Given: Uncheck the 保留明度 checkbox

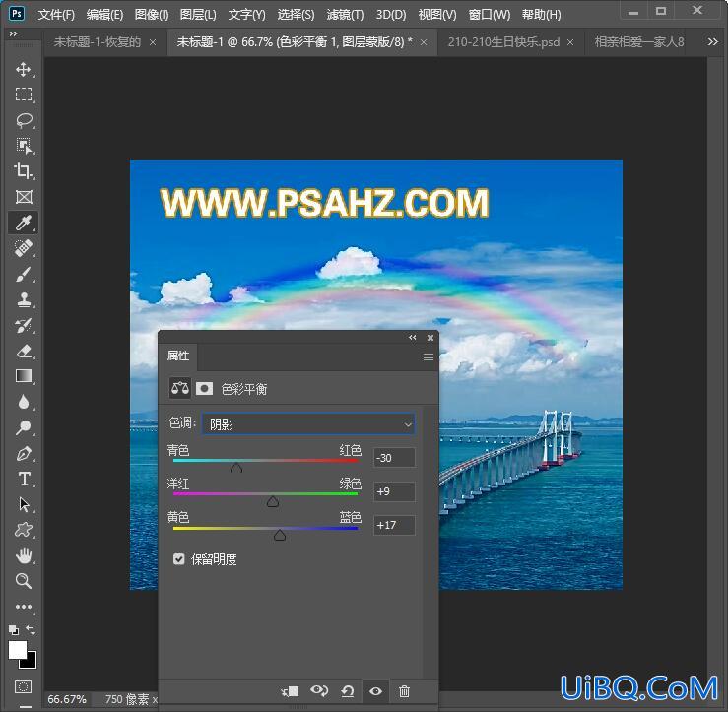Looking at the screenshot, I should point(178,559).
